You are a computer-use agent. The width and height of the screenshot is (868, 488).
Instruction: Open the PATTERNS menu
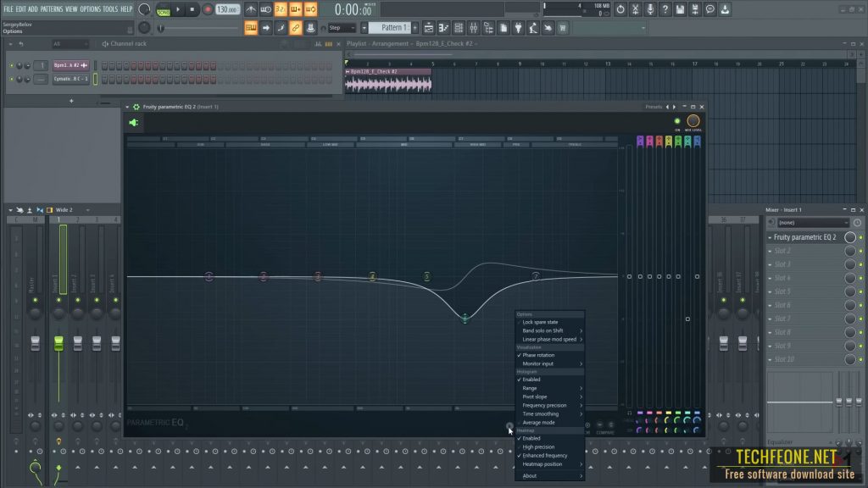tap(52, 8)
